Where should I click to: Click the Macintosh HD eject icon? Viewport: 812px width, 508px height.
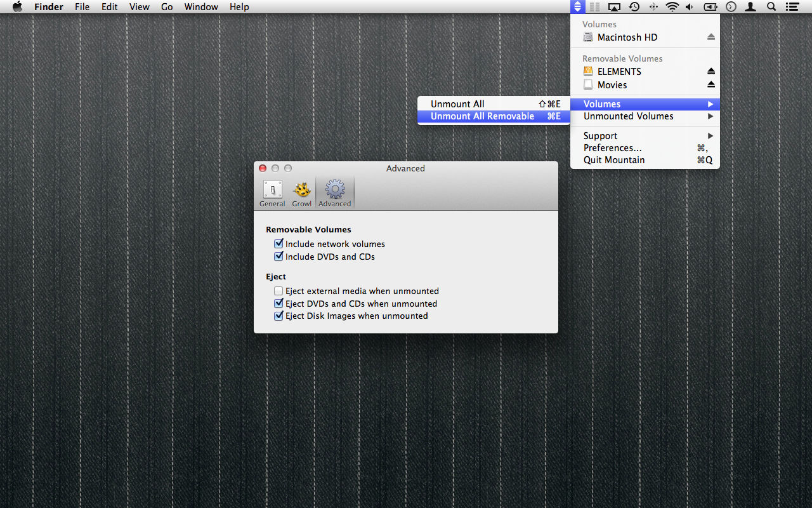point(711,37)
